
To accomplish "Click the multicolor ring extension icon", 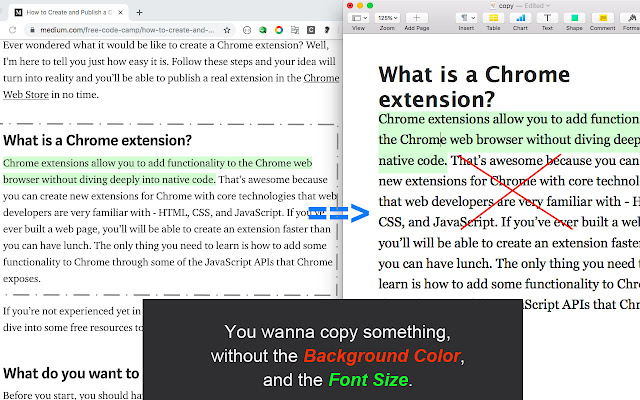I will point(279,30).
